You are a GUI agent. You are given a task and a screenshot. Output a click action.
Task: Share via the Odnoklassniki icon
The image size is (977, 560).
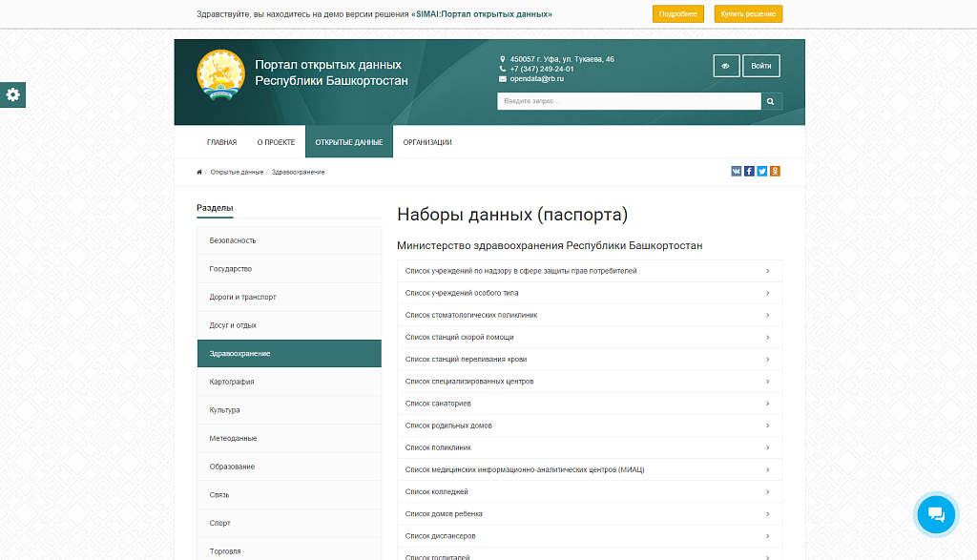tap(775, 172)
